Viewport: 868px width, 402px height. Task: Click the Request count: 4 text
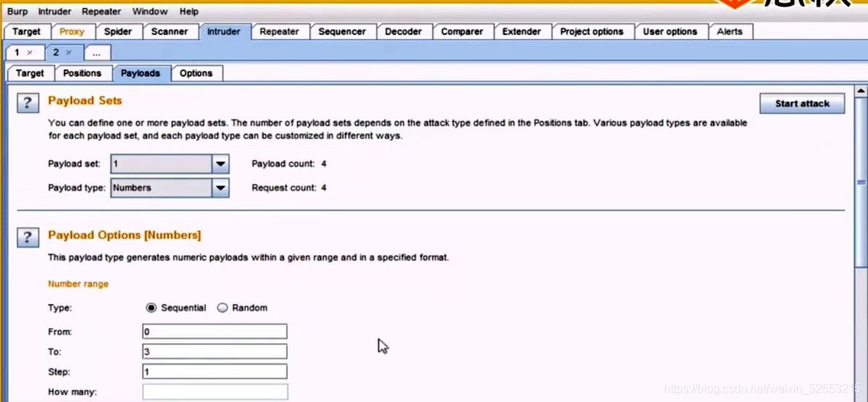(289, 188)
